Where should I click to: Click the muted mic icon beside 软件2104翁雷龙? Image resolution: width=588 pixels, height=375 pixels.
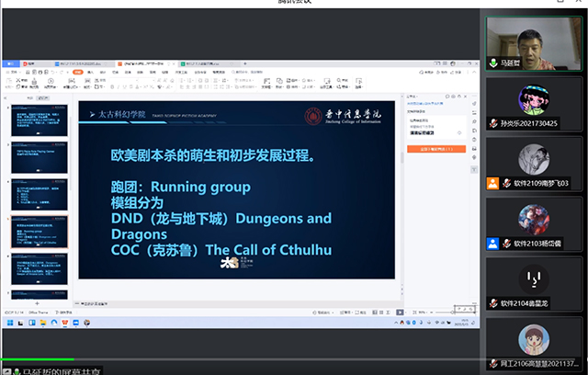tap(493, 302)
